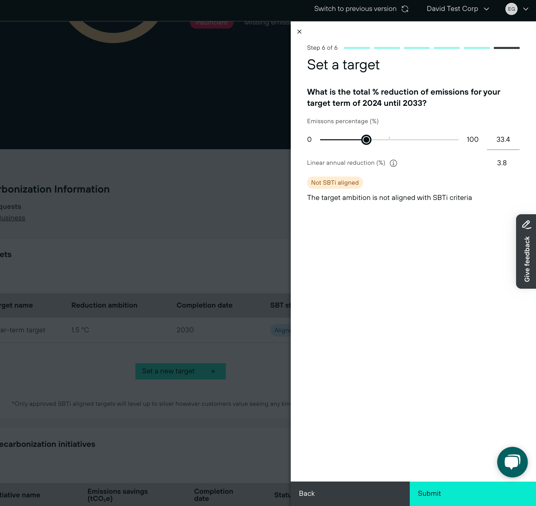Click the Back button

pos(350,494)
